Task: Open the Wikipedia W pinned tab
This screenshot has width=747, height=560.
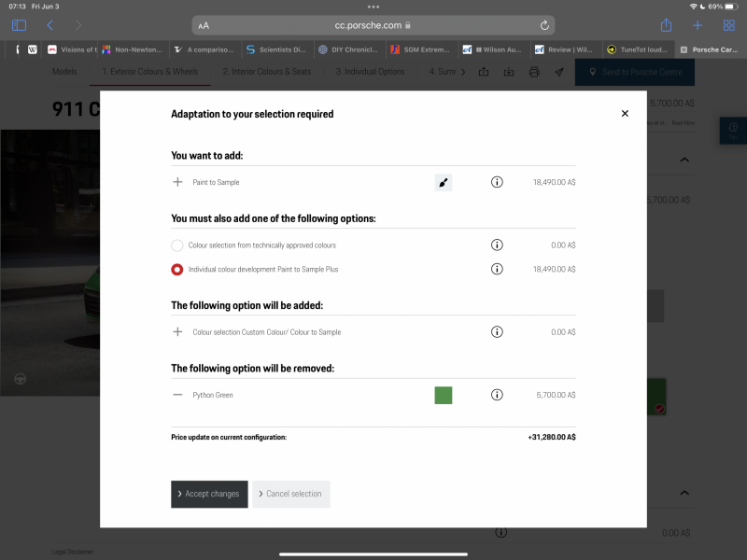Action: click(x=33, y=49)
